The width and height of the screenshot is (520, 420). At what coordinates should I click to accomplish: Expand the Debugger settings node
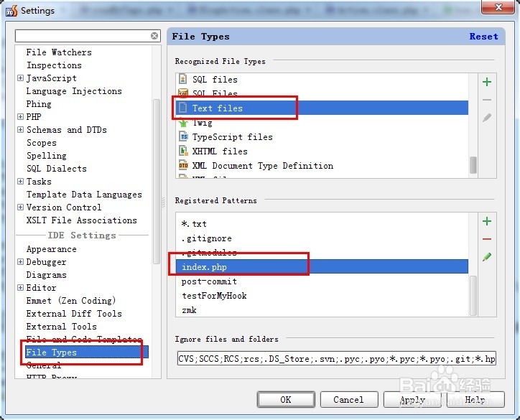tap(21, 262)
